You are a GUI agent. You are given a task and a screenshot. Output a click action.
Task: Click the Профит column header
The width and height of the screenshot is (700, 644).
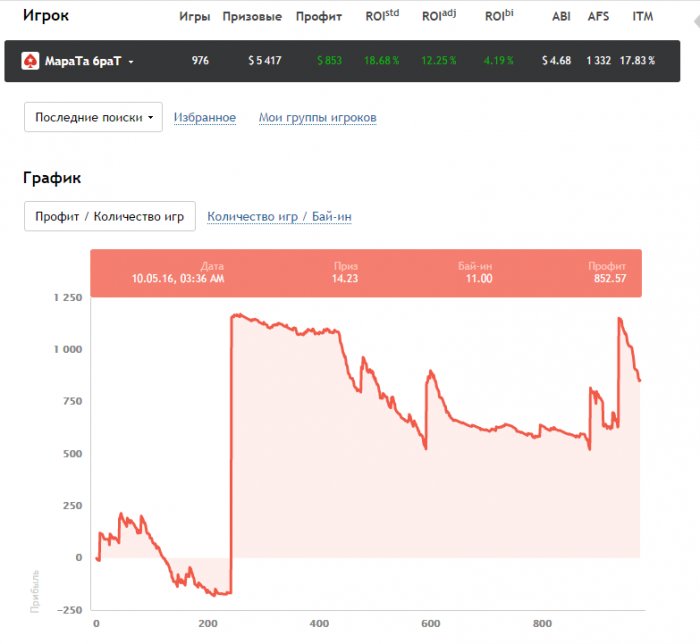pyautogui.click(x=319, y=17)
